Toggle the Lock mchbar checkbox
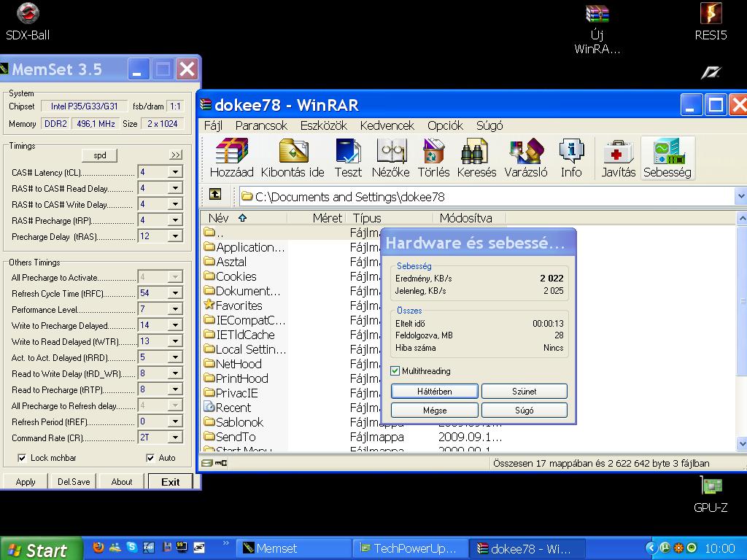747x560 pixels. [x=21, y=458]
